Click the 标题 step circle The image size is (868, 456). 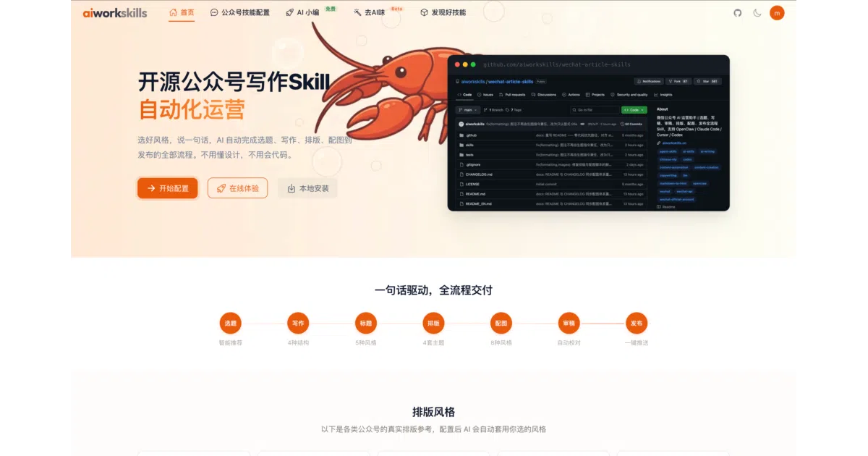(365, 324)
